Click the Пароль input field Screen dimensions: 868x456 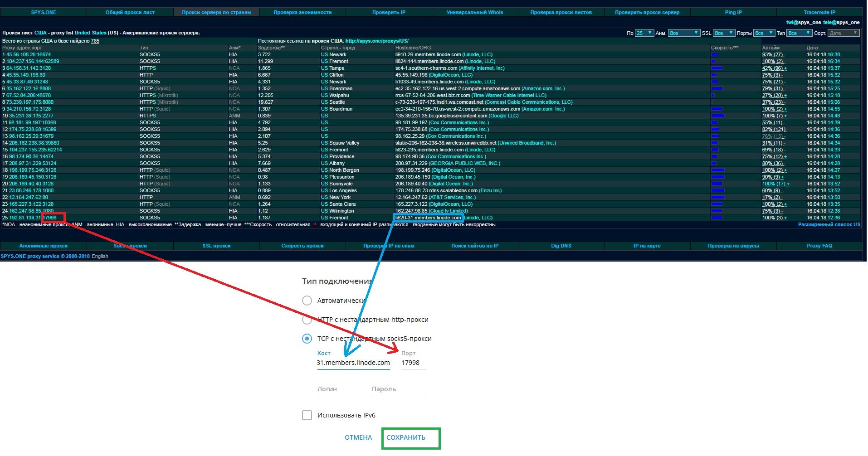click(398, 389)
